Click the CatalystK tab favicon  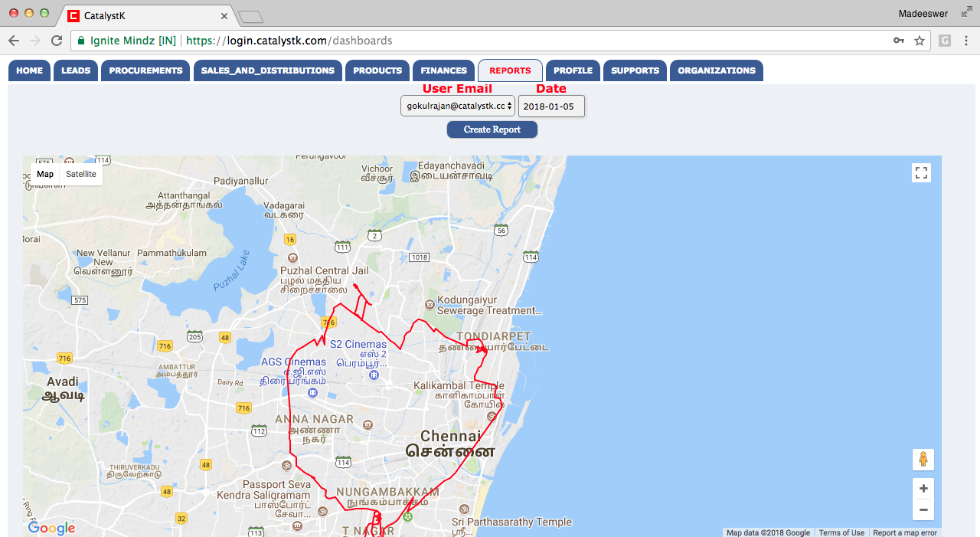point(73,15)
